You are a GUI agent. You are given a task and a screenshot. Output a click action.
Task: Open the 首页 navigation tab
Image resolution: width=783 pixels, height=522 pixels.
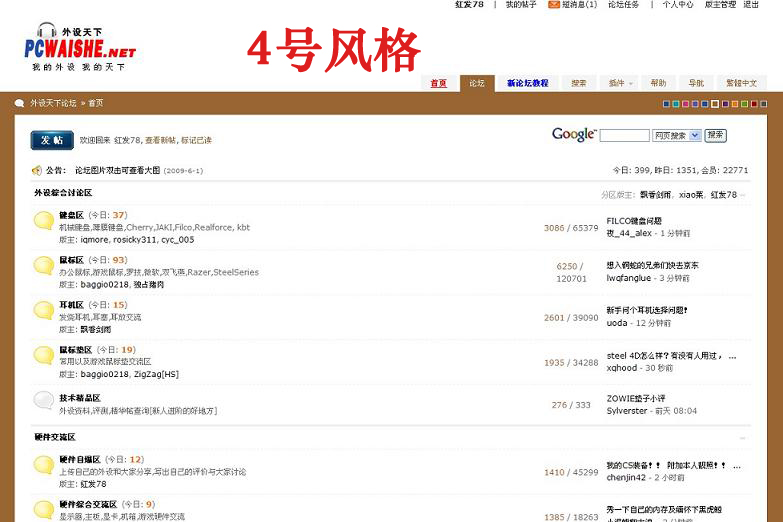coord(438,83)
